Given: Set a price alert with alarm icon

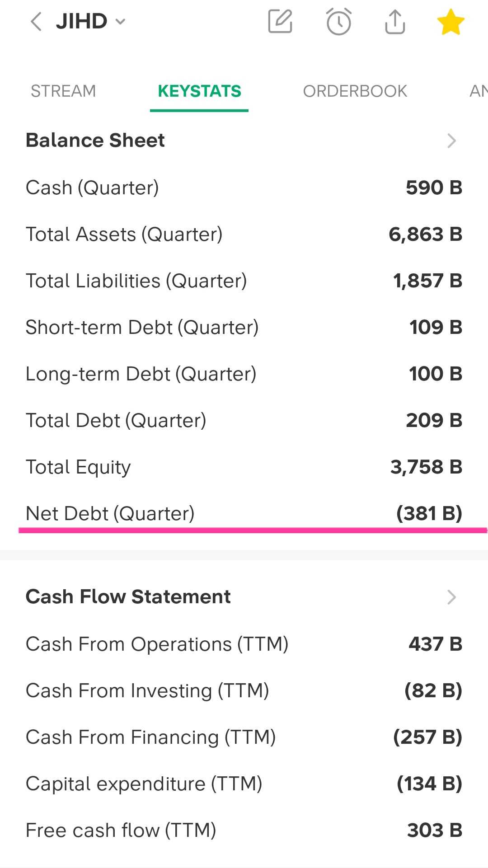Looking at the screenshot, I should click(338, 22).
